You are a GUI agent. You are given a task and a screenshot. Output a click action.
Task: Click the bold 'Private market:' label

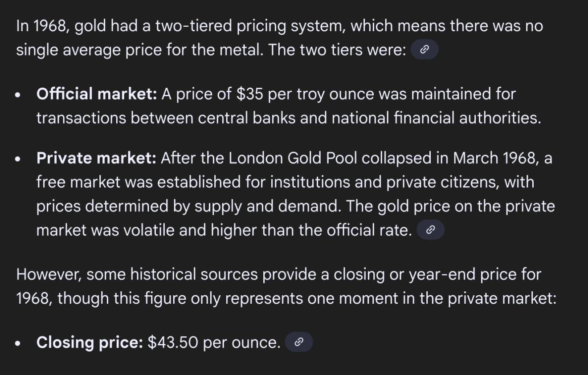click(x=96, y=158)
